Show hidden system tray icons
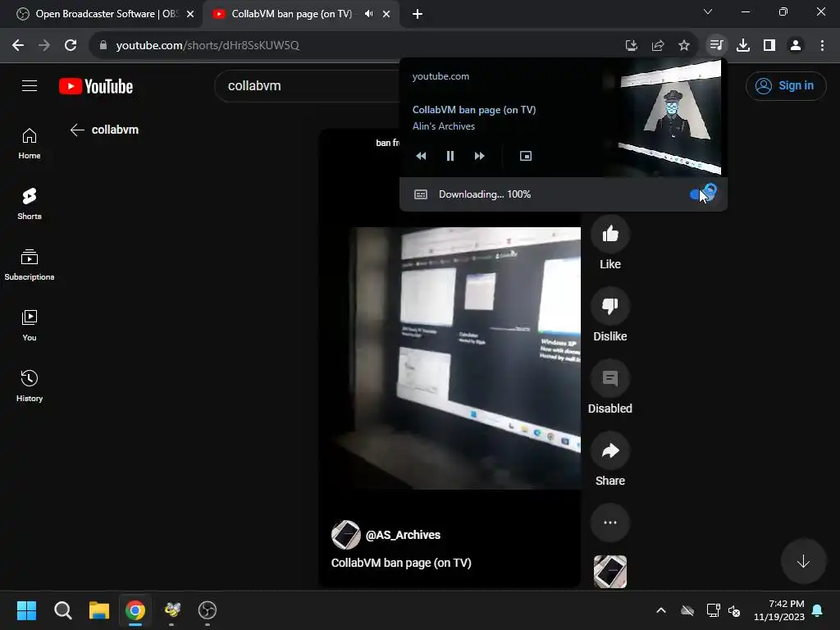840x630 pixels. coord(661,610)
